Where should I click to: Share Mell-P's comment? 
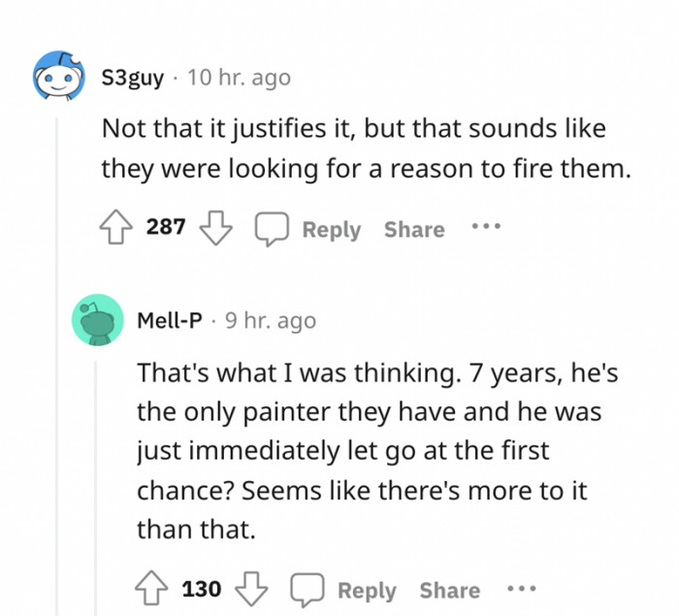click(x=449, y=590)
